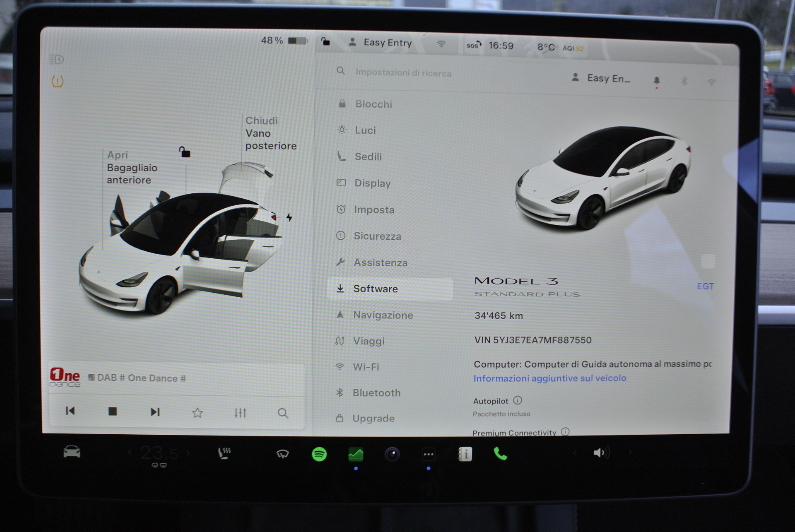Screen dimensions: 795x532
Task: Favorite the One Dance station star
Action: pos(198,412)
